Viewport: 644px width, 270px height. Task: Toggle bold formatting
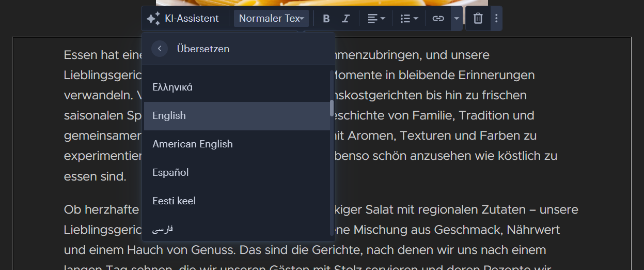click(326, 19)
